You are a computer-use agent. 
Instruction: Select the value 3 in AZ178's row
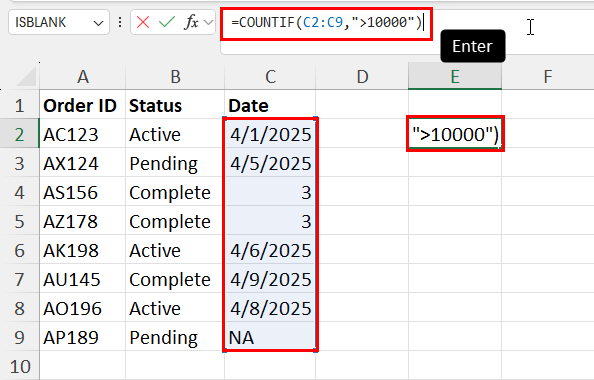(x=270, y=221)
